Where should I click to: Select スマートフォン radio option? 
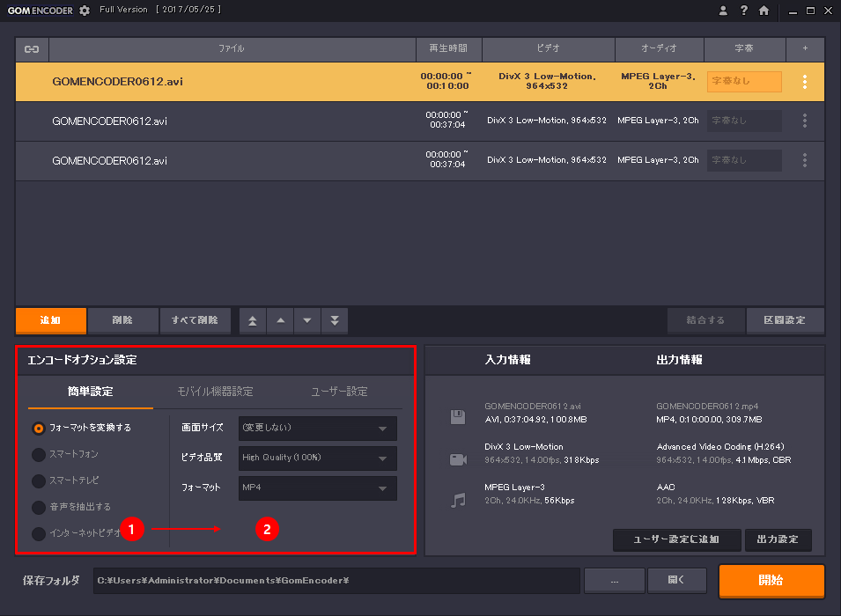(x=39, y=454)
